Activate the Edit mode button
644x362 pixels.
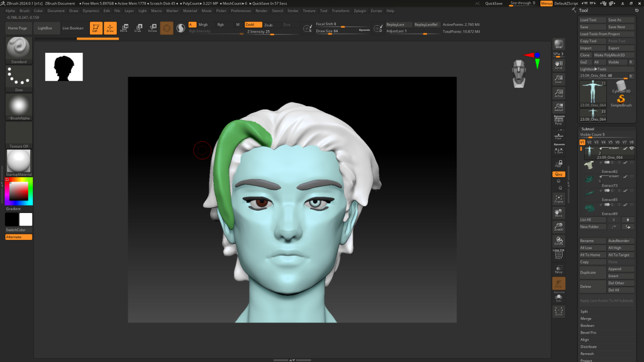click(96, 28)
